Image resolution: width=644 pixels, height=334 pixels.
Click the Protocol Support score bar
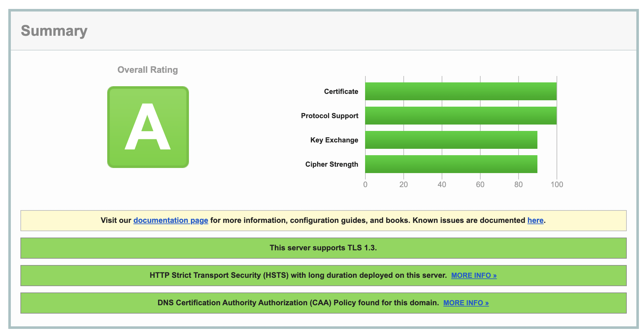click(461, 116)
